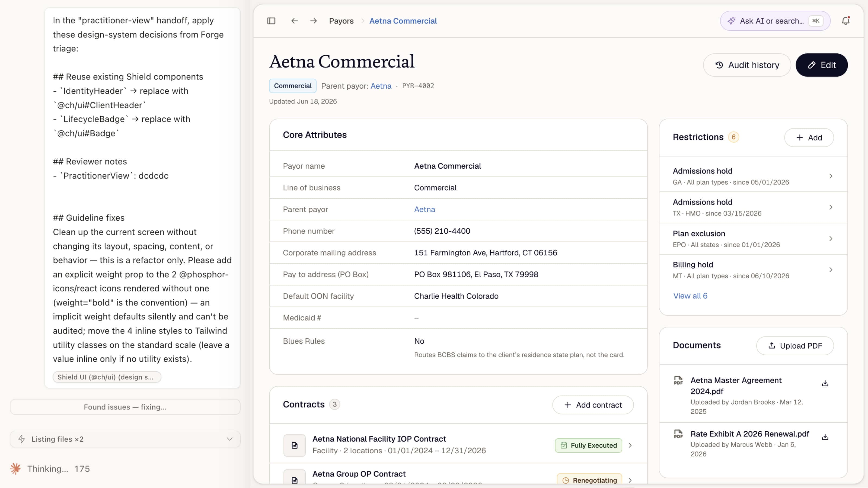
Task: Open the notifications bell
Action: tap(846, 21)
